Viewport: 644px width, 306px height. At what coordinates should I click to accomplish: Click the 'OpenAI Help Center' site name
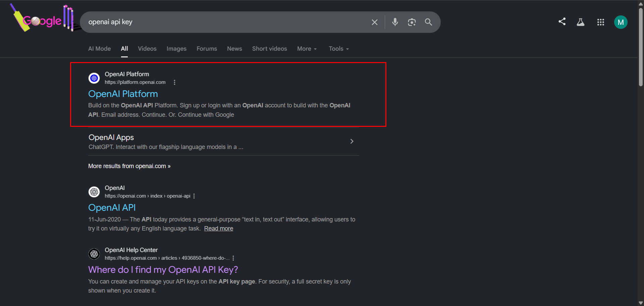131,250
